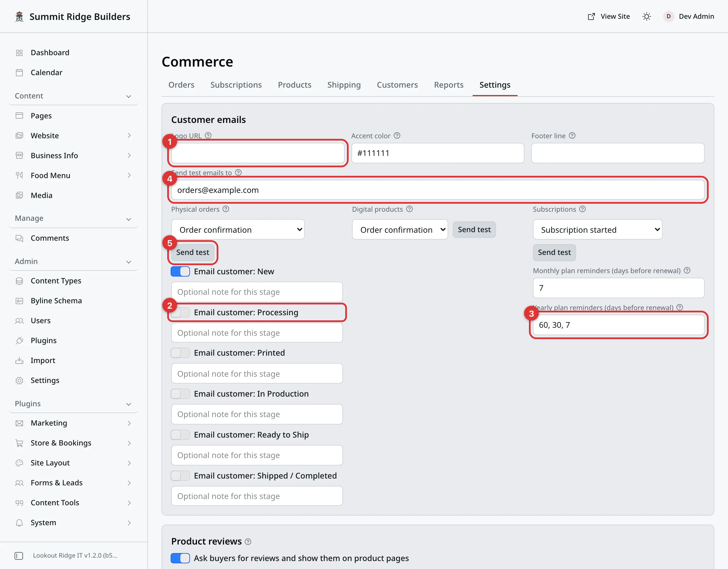Viewport: 728px width, 569px height.
Task: Toggle the light/dark theme sun icon
Action: [x=646, y=16]
